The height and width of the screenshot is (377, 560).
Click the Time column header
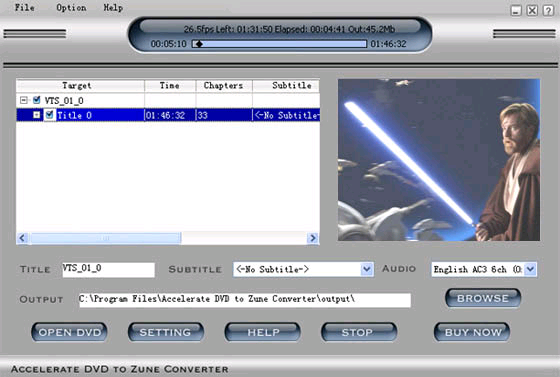click(170, 86)
